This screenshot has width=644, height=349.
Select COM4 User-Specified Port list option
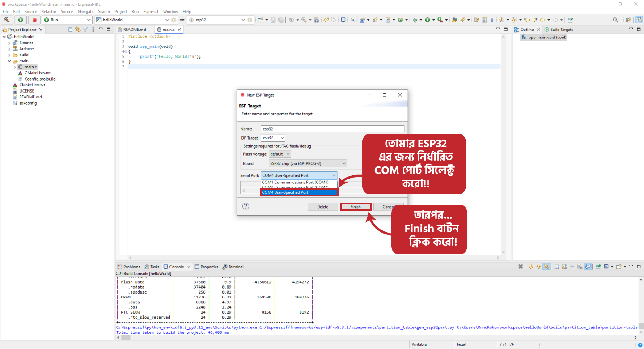click(299, 192)
